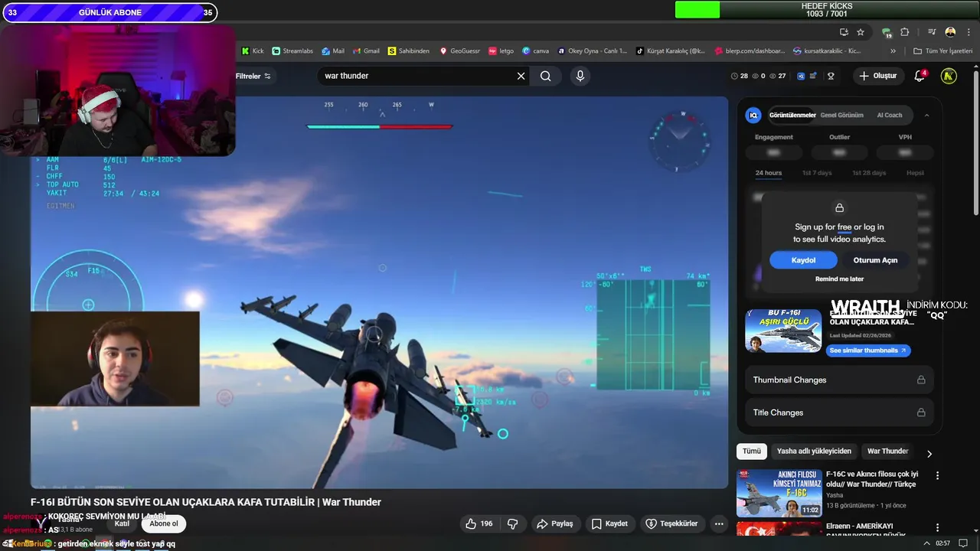The width and height of the screenshot is (980, 551).
Task: Open the YouTube account avatar menu
Action: [949, 76]
